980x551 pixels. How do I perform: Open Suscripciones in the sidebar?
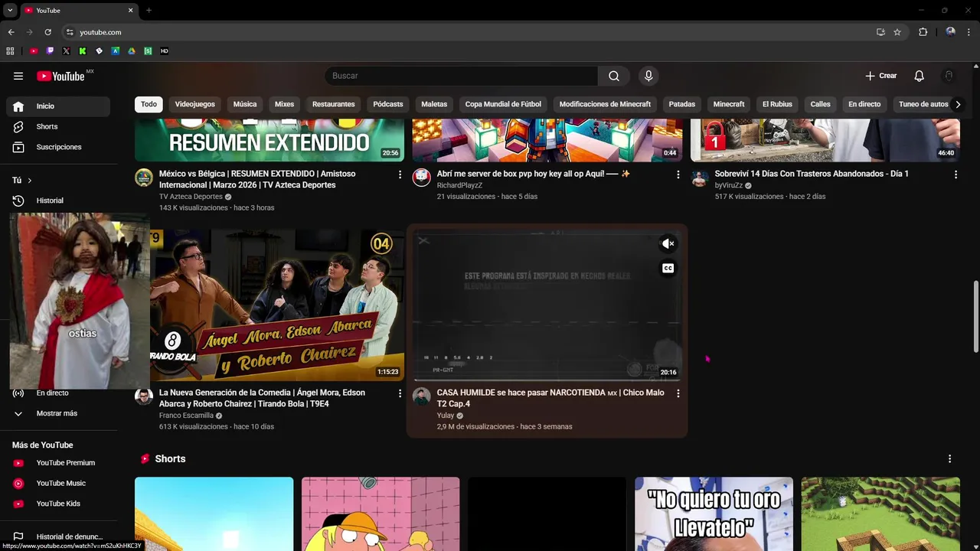click(58, 147)
